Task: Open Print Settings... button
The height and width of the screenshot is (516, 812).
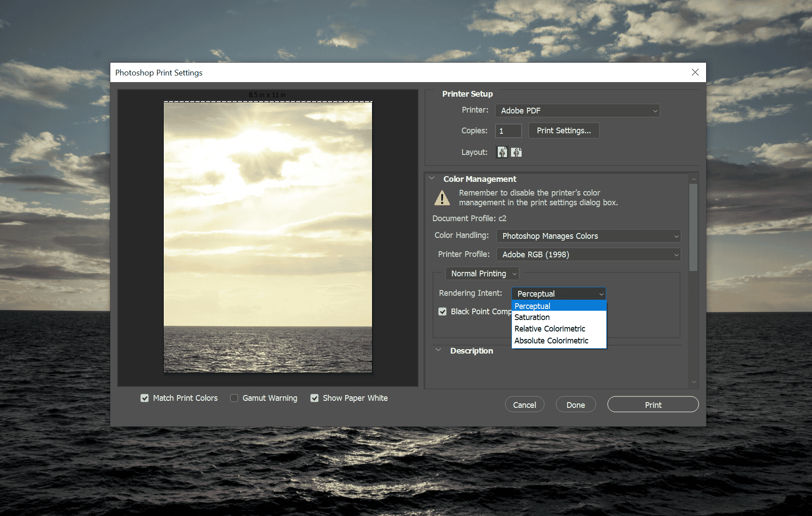Action: 564,131
